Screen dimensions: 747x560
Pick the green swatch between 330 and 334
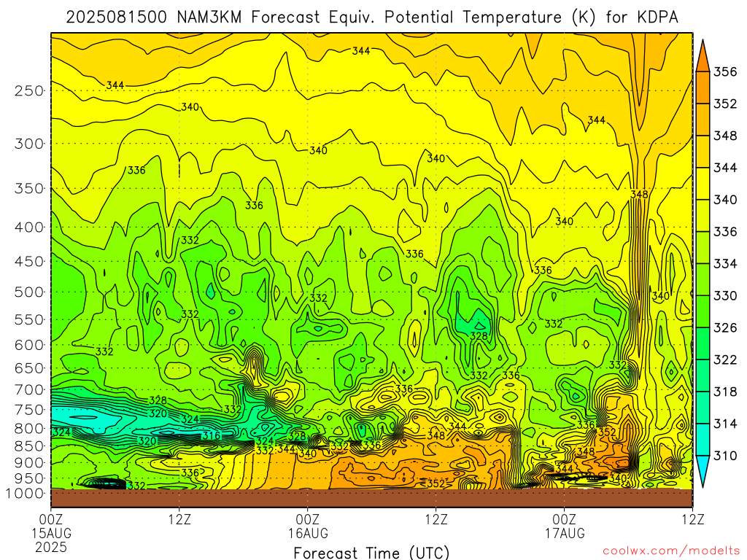(703, 279)
